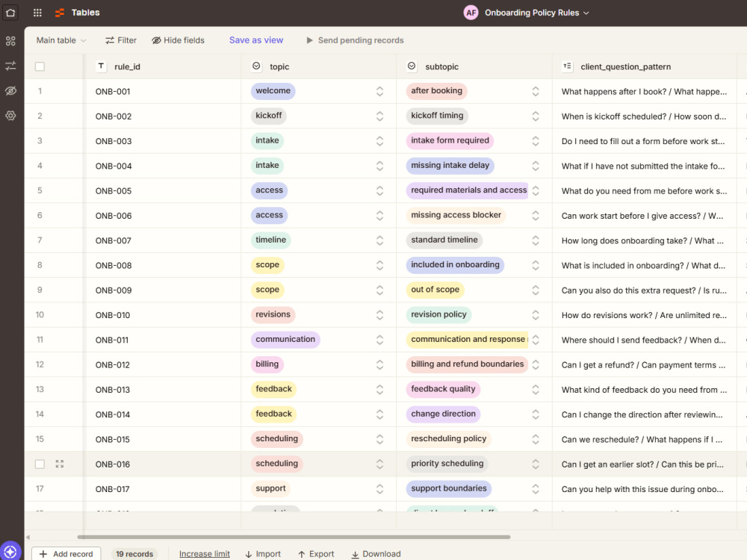Click the orange Tables logo icon
This screenshot has height=560, width=747.
tap(60, 13)
